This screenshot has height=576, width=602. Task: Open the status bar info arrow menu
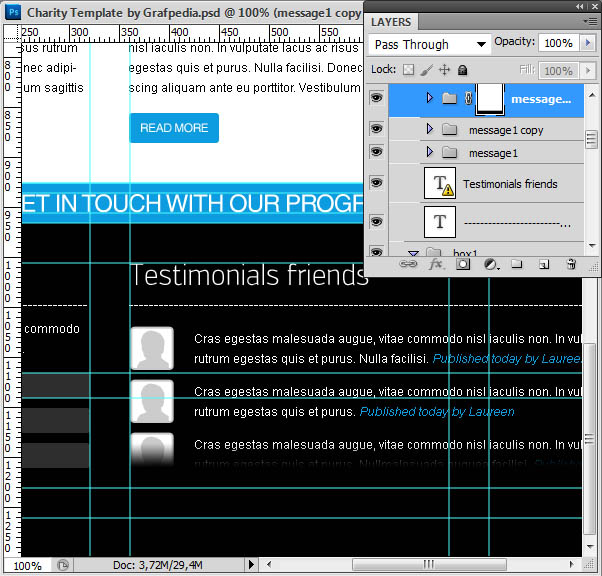pos(251,564)
